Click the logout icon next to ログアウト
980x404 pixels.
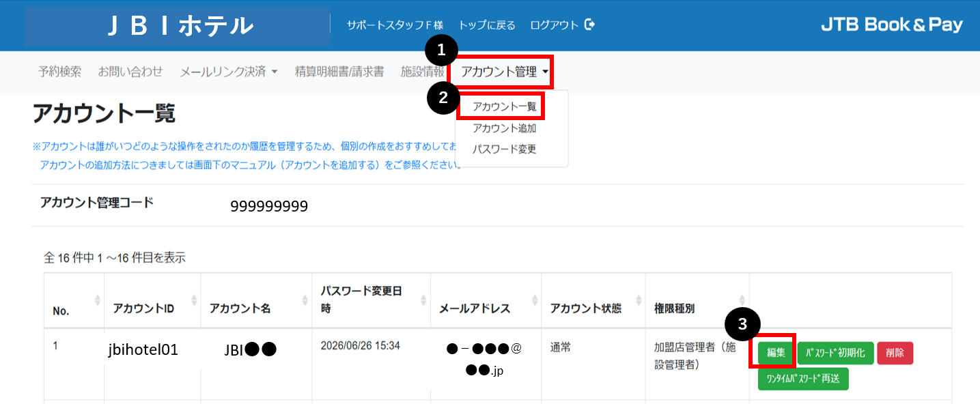click(591, 25)
